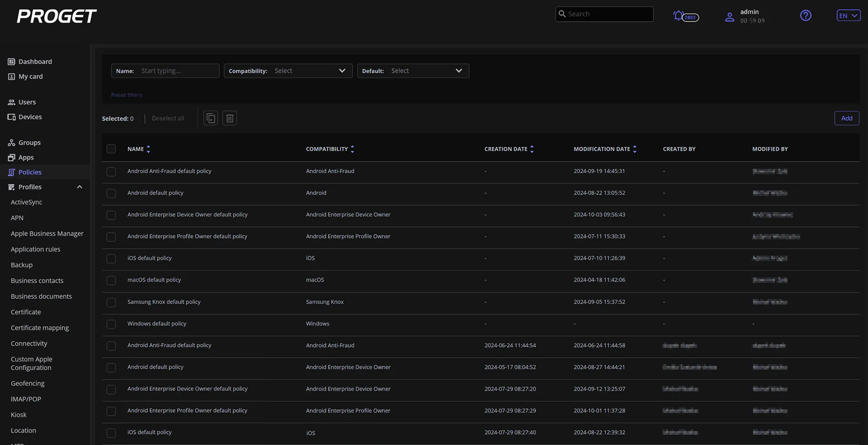Screen dimensions: 868x445
Task: Check the Android Enterprise Device Owner policy modified 2024-10-03
Action: (x=111, y=215)
